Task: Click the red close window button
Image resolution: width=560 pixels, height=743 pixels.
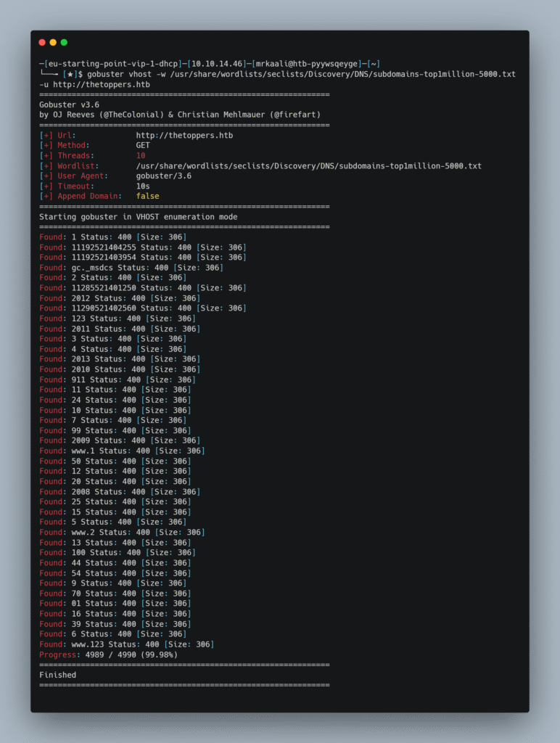Action: (42, 43)
